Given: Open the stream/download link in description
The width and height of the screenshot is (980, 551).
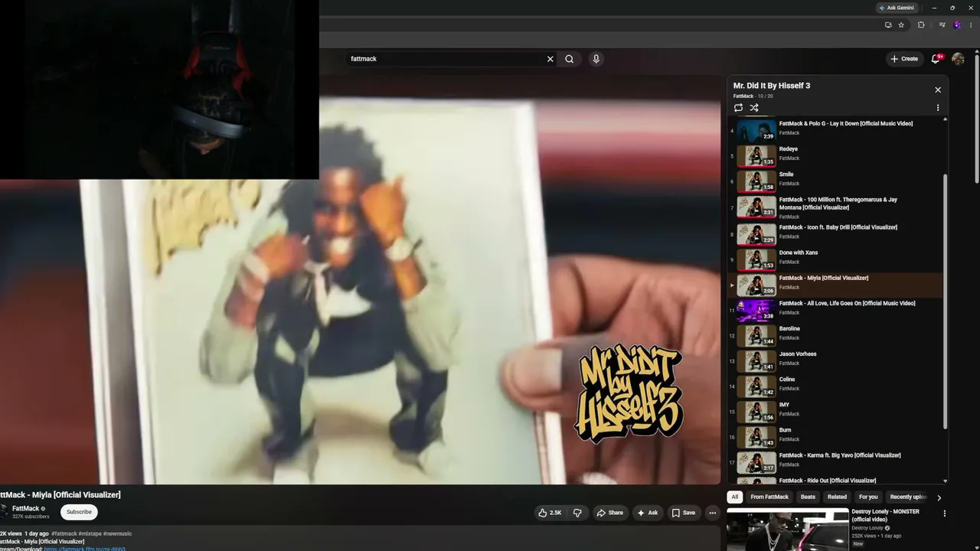Looking at the screenshot, I should 84,549.
